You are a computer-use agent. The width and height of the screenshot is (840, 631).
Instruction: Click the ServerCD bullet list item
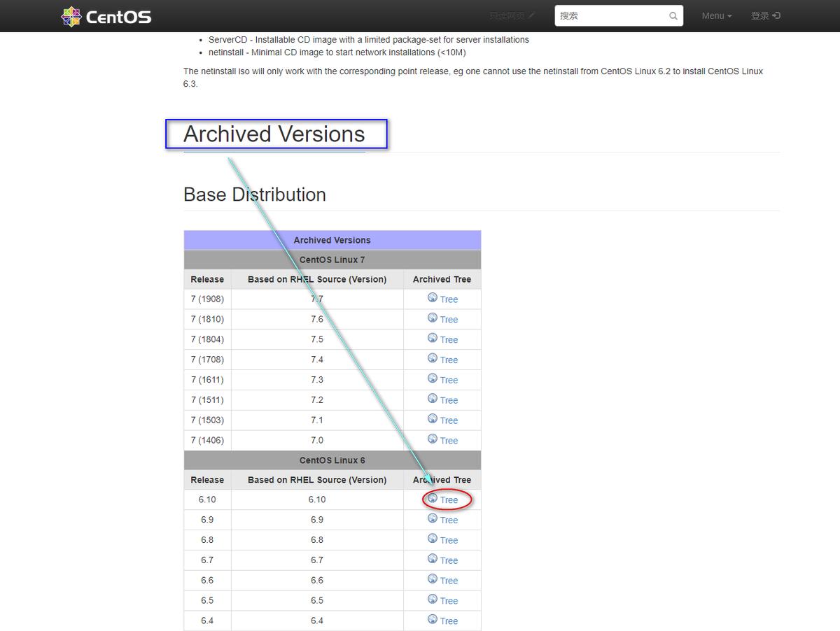point(369,40)
